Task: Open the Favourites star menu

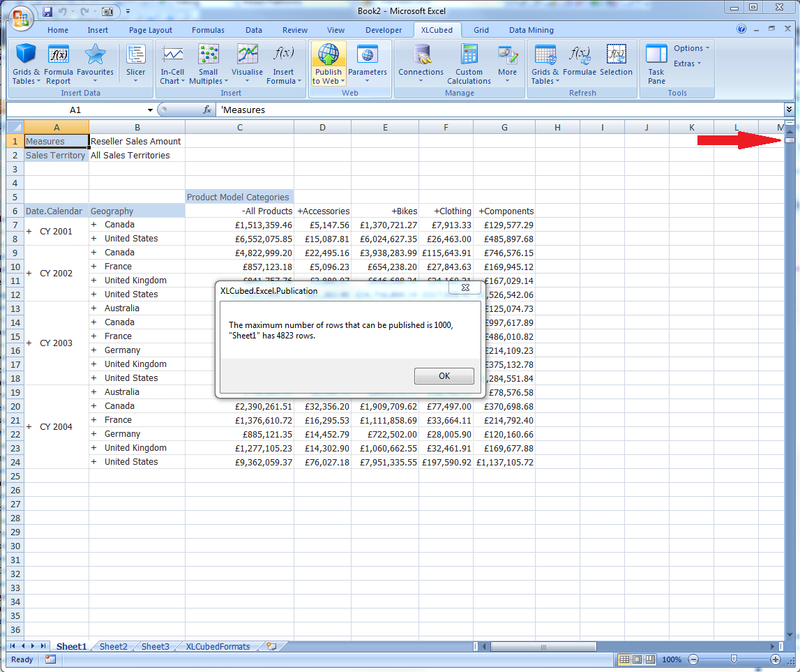Action: [95, 64]
